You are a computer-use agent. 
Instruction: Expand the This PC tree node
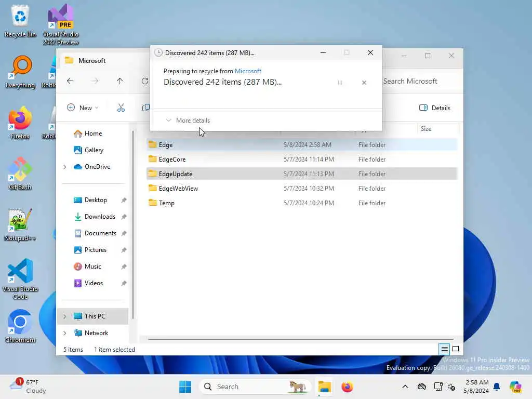[65, 316]
